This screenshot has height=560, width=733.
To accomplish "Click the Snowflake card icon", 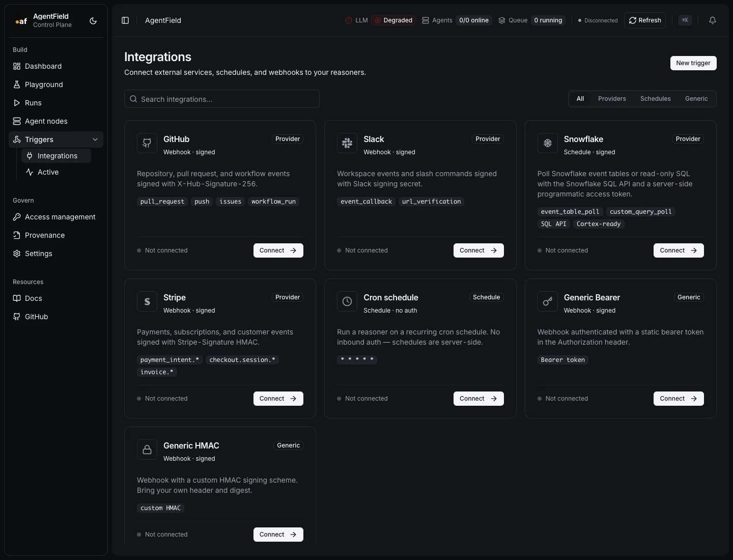I will pos(548,143).
